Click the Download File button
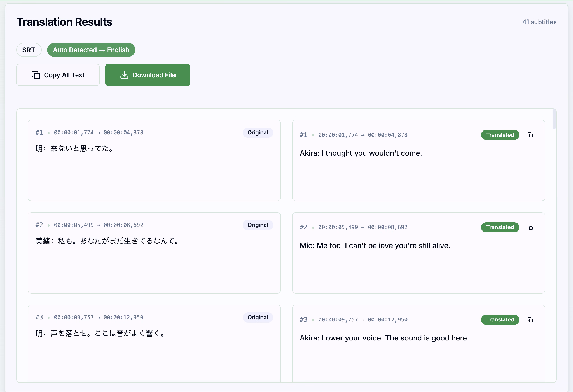Viewport: 573px width, 392px height. tap(148, 75)
